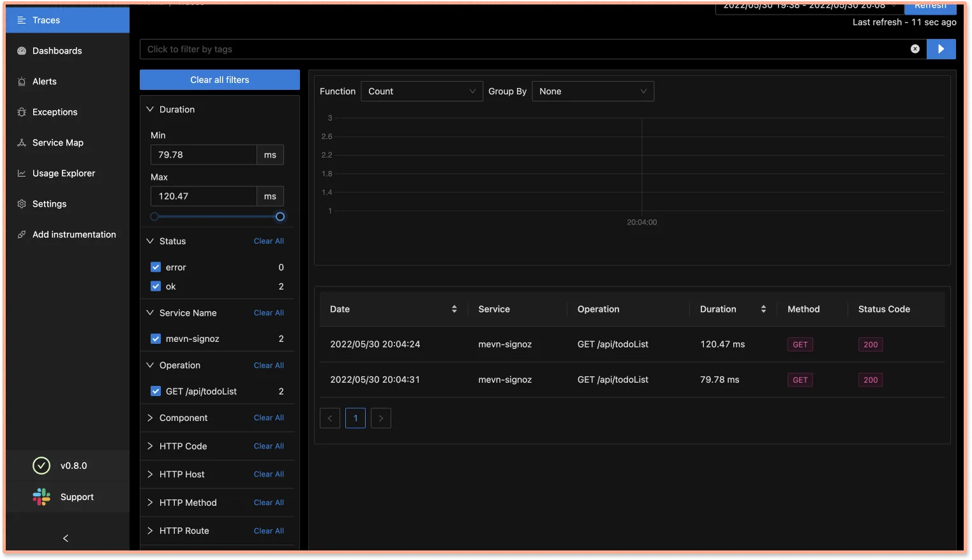This screenshot has height=560, width=972.
Task: Click the duration slider min handle
Action: tap(154, 217)
